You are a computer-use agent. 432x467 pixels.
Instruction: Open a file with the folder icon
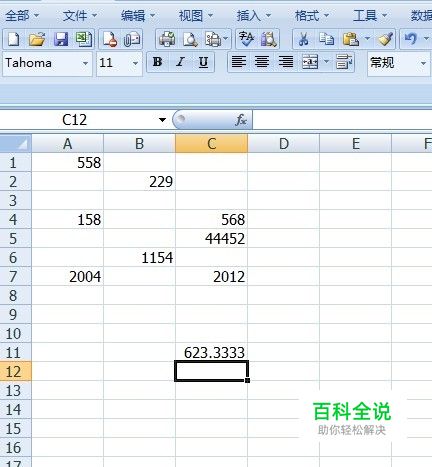(37, 39)
